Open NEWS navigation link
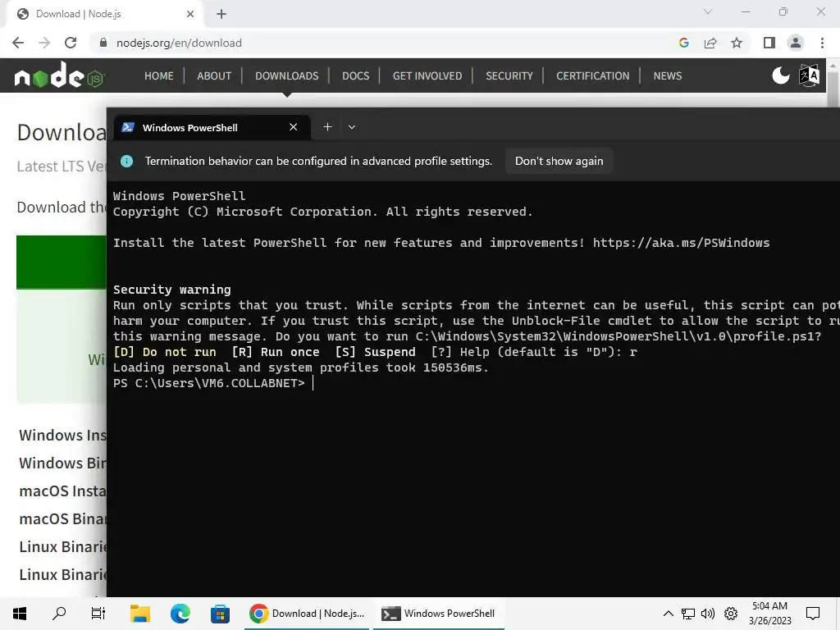Viewport: 840px width, 630px height. coord(668,76)
